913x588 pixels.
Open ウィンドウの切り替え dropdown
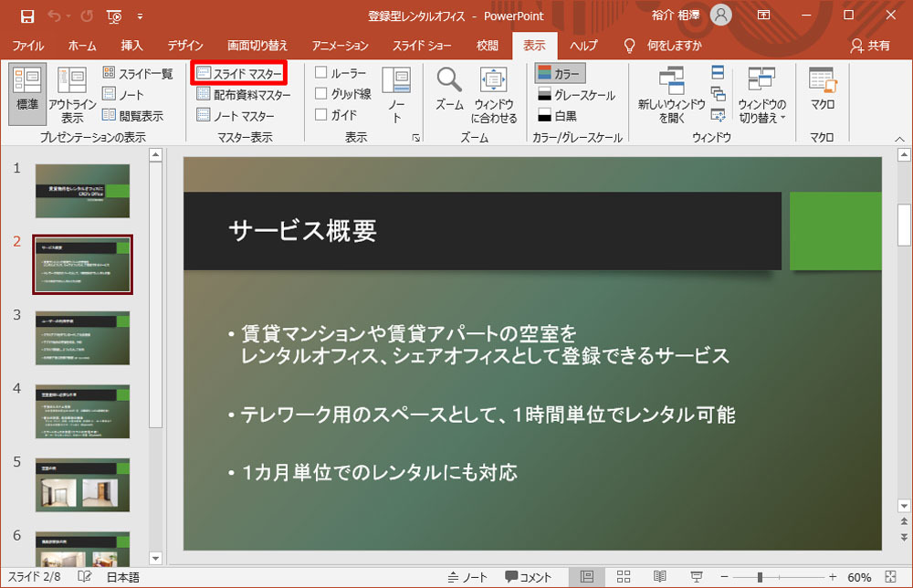tap(761, 95)
